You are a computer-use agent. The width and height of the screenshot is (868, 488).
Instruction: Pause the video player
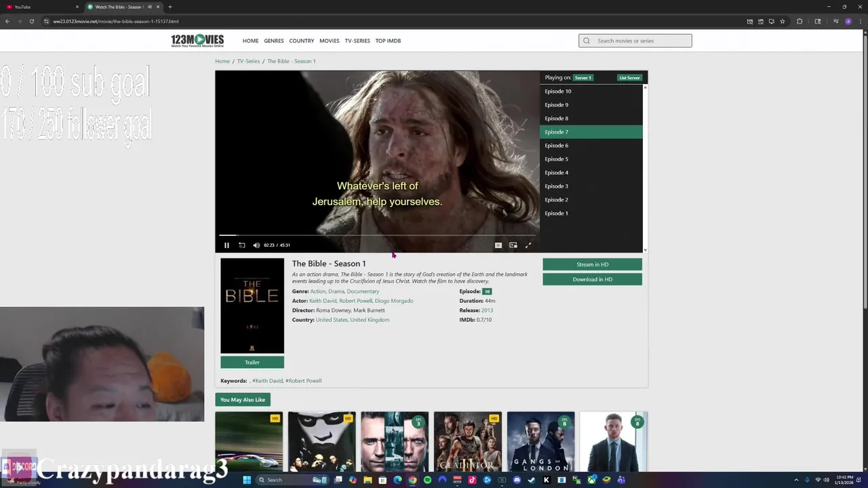(x=226, y=245)
